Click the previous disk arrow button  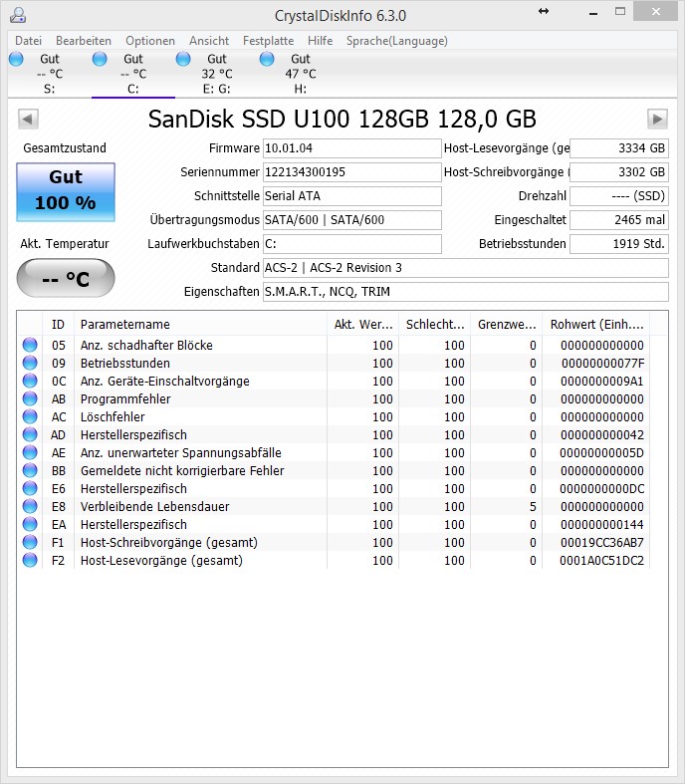[x=28, y=119]
